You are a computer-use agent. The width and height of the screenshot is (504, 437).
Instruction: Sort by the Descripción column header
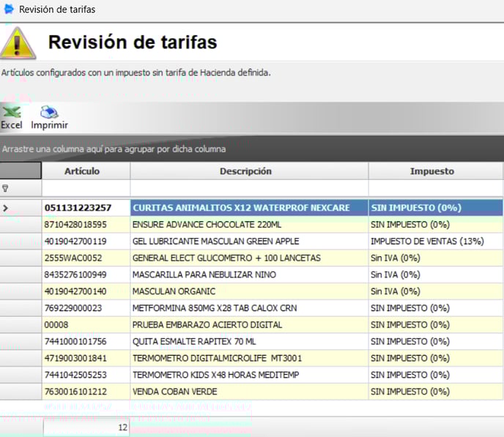(249, 171)
